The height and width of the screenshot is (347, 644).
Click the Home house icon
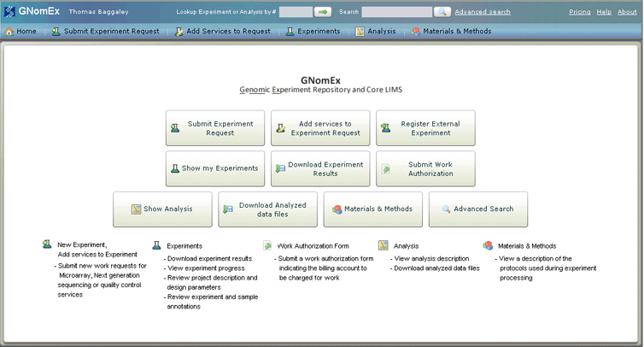(x=9, y=32)
